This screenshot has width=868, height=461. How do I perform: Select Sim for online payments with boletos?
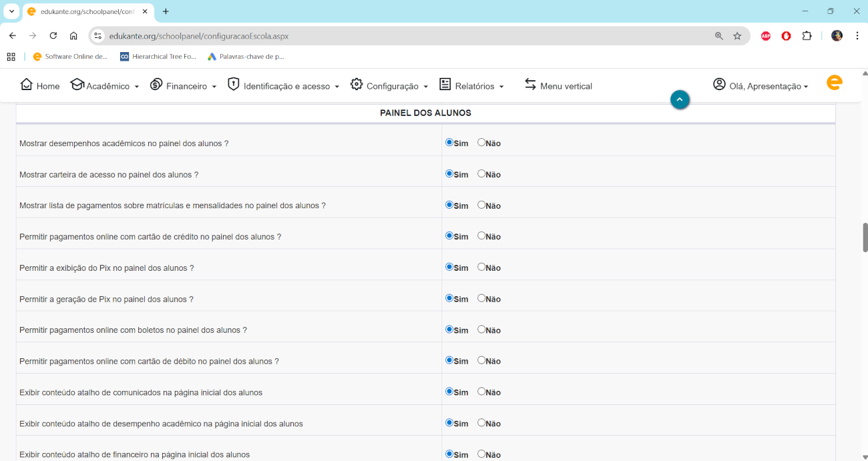[x=449, y=330]
